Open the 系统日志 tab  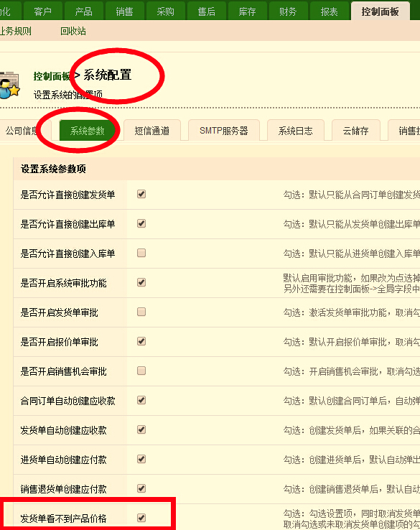click(x=295, y=130)
